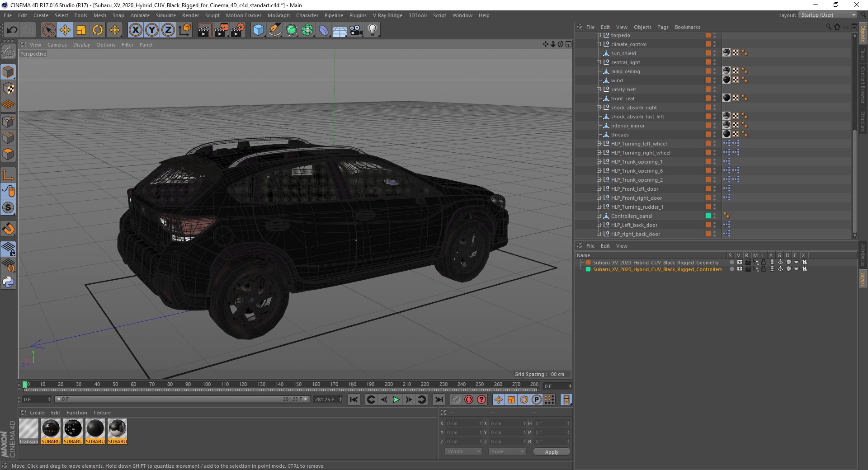Expand Controllers_panel object

click(599, 216)
